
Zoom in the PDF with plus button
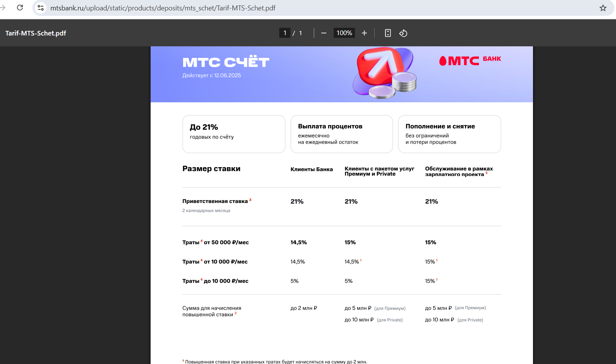click(364, 33)
